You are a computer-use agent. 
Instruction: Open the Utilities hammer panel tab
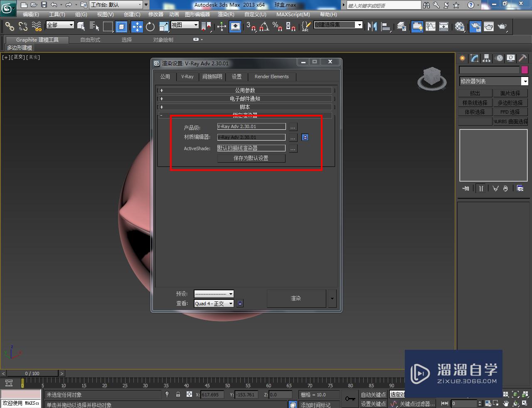point(522,58)
